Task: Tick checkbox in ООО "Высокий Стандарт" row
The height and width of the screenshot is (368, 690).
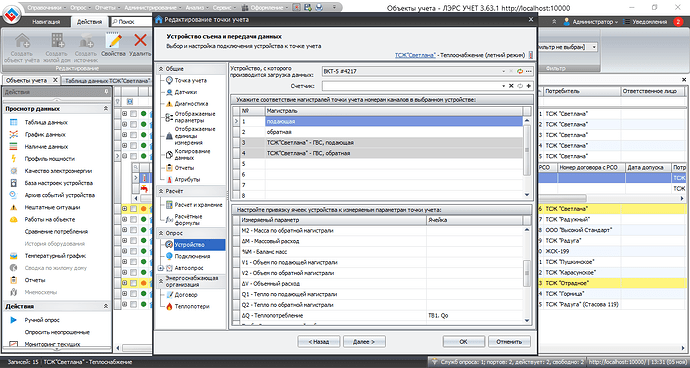Action: pos(133,230)
